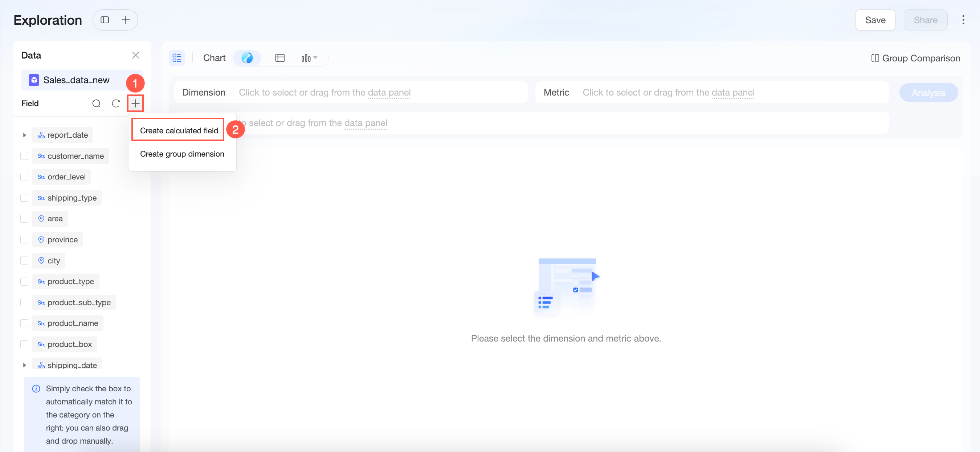
Task: Open the bar chart type dropdown
Action: click(309, 58)
